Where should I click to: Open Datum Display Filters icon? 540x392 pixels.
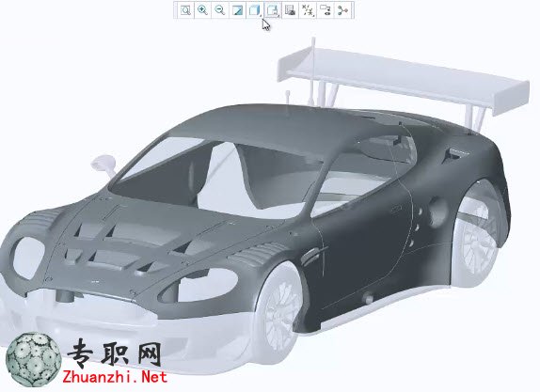coord(308,10)
